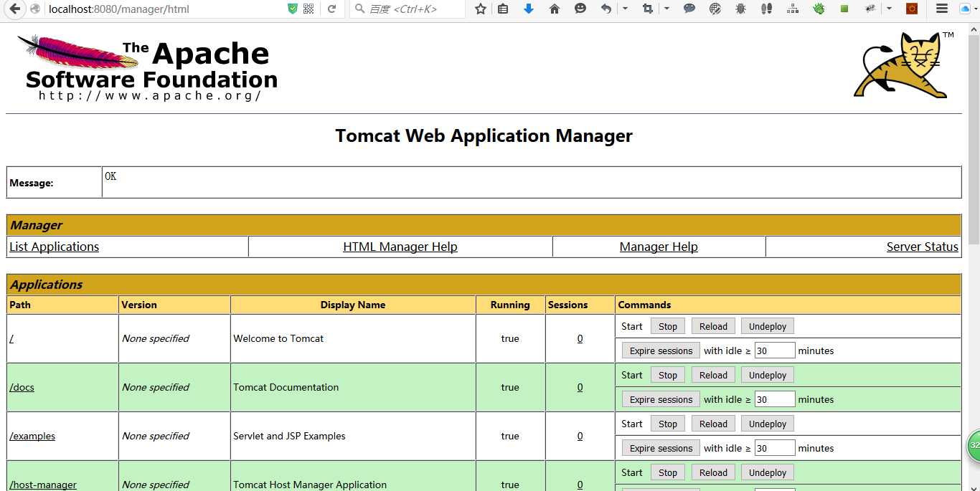
Task: Open the bookmarks list icon
Action: (503, 9)
